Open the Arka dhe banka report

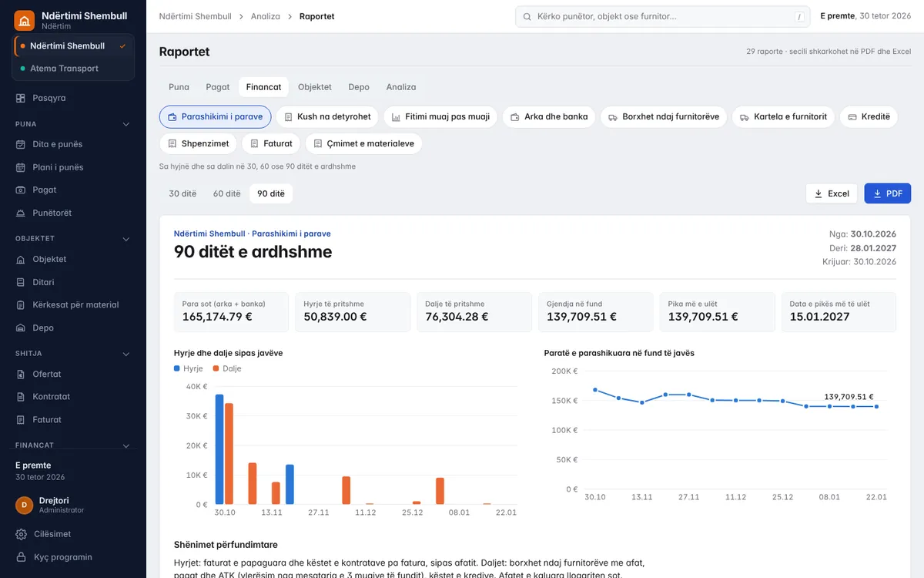(549, 117)
